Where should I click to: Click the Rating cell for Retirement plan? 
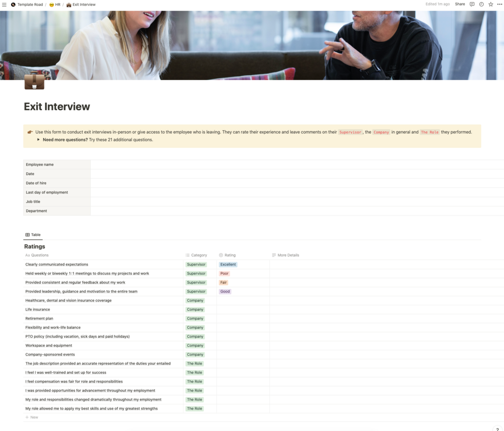[x=243, y=318]
